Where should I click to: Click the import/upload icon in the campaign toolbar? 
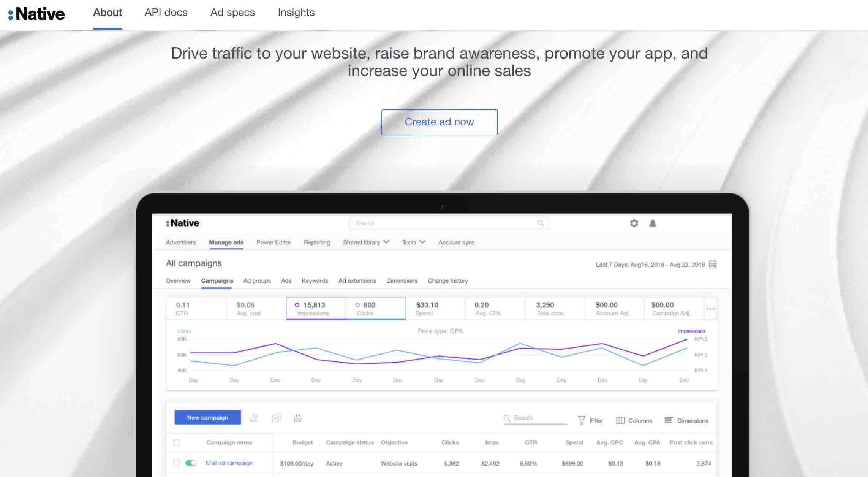point(298,418)
